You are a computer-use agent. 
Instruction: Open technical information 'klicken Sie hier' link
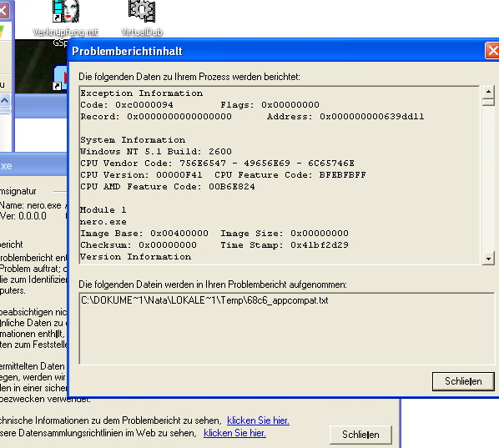pyautogui.click(x=258, y=420)
